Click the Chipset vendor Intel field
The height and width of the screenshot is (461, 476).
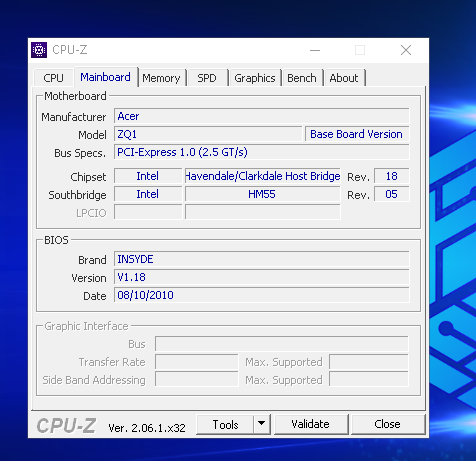pos(148,176)
